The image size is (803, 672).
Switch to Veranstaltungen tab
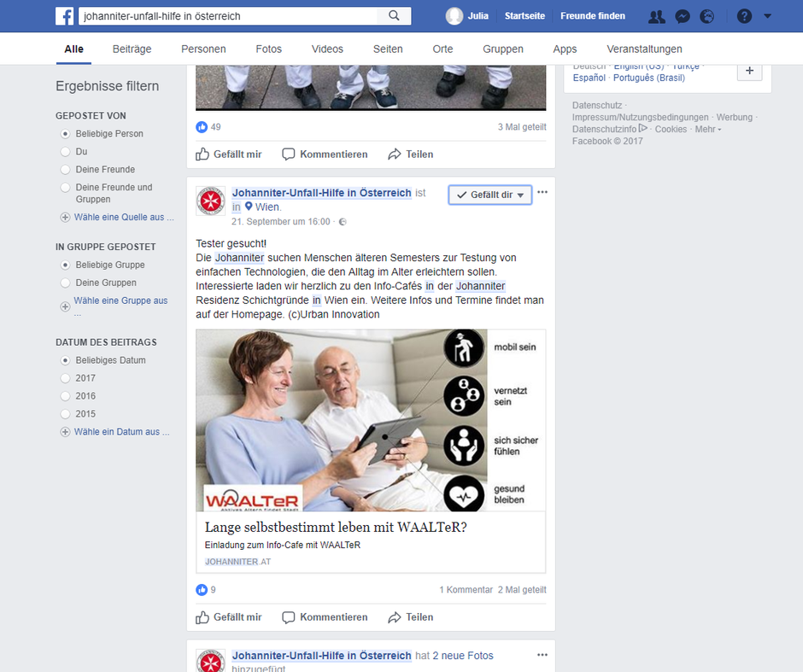(x=644, y=50)
